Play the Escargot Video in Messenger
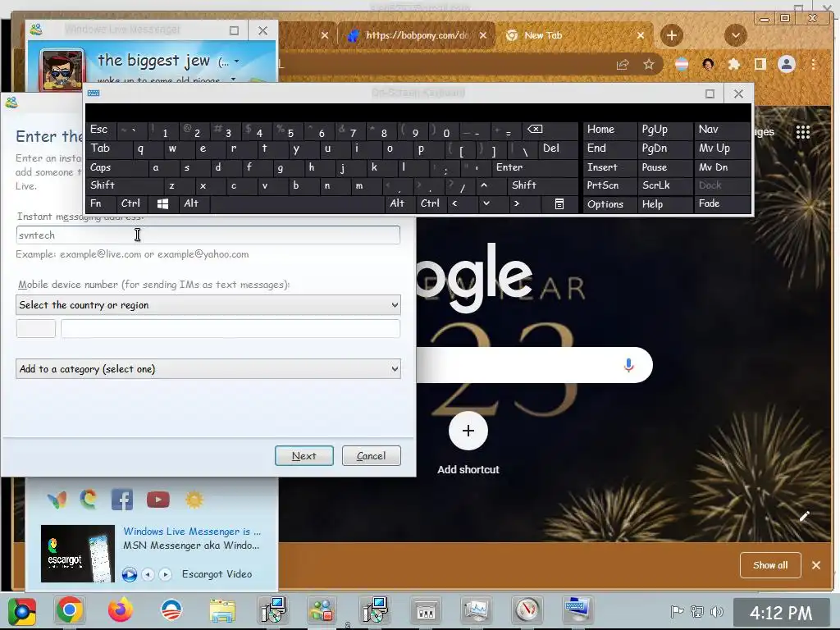 (129, 574)
